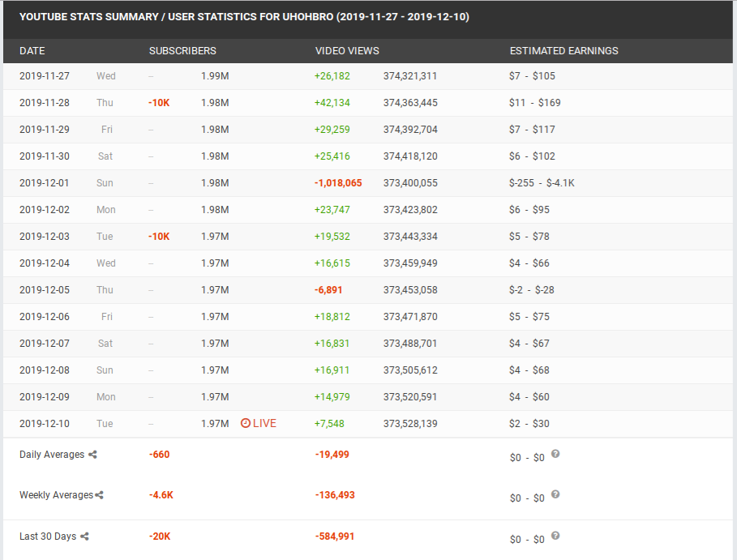Click the -19,499 daily views average
This screenshot has width=737, height=560.
click(332, 455)
